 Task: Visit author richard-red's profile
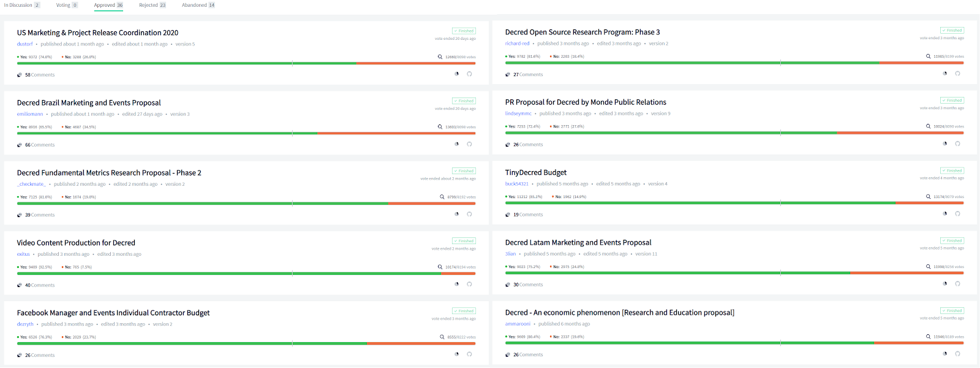pos(517,44)
